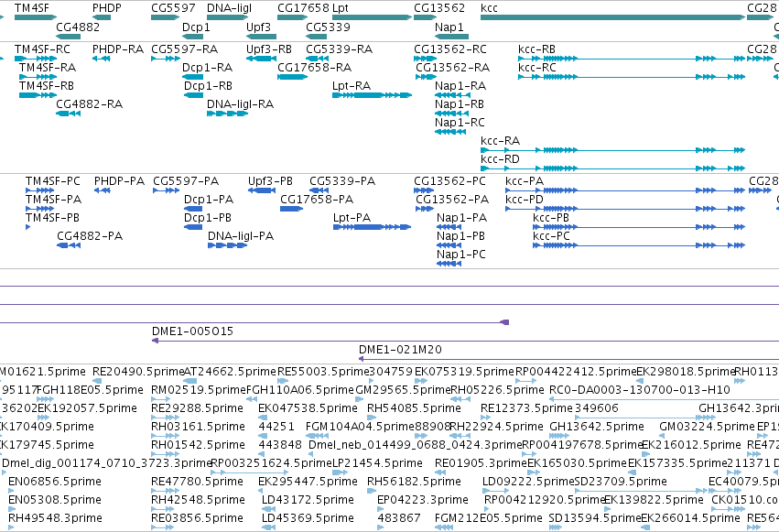The width and height of the screenshot is (779, 532).
Task: Select the TM4SF gene label
Action: [32, 8]
